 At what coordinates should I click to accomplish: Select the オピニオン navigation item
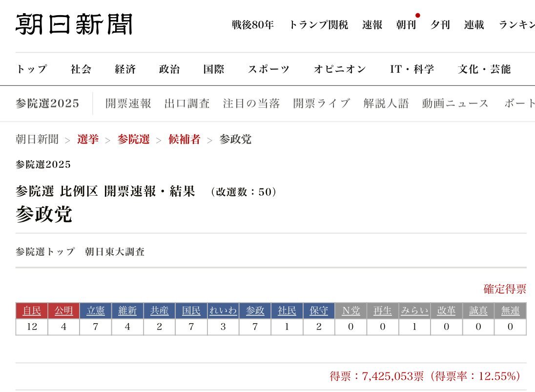point(340,69)
